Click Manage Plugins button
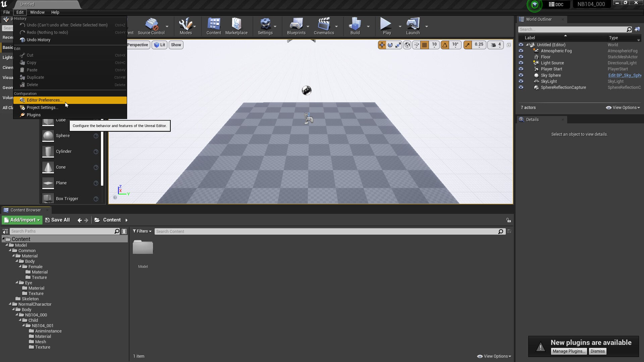Image resolution: width=644 pixels, height=362 pixels. click(x=569, y=351)
